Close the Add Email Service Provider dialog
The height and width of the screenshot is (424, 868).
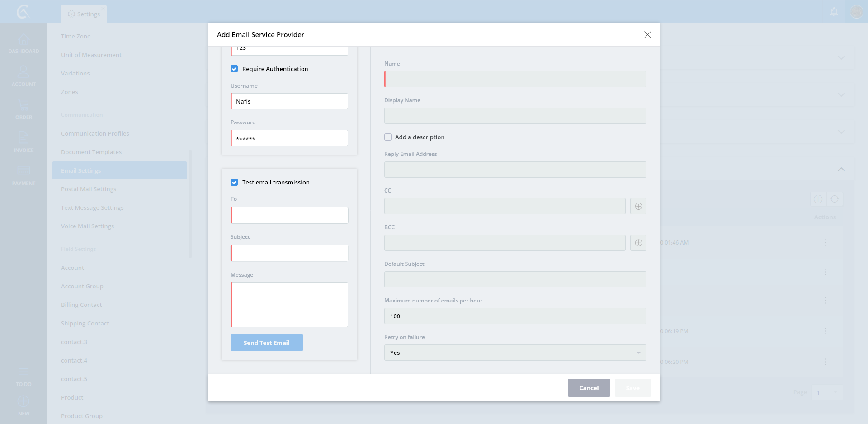pos(647,35)
